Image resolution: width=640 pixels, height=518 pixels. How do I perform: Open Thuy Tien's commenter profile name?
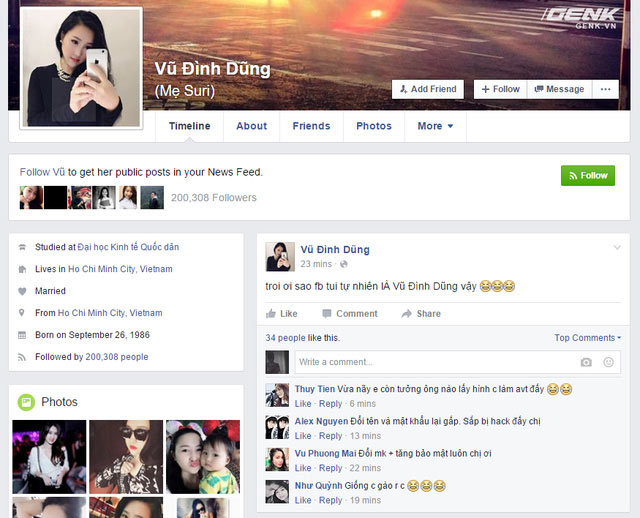click(315, 389)
